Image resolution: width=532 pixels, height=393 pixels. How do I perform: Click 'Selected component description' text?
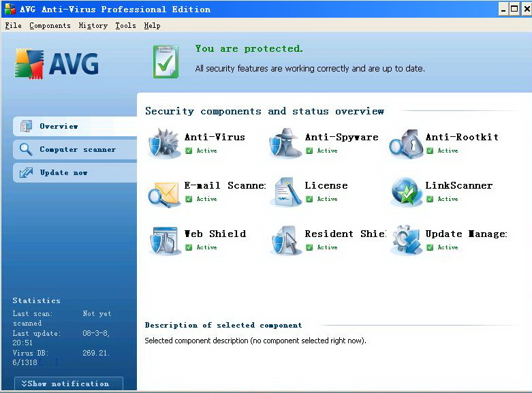(x=255, y=341)
